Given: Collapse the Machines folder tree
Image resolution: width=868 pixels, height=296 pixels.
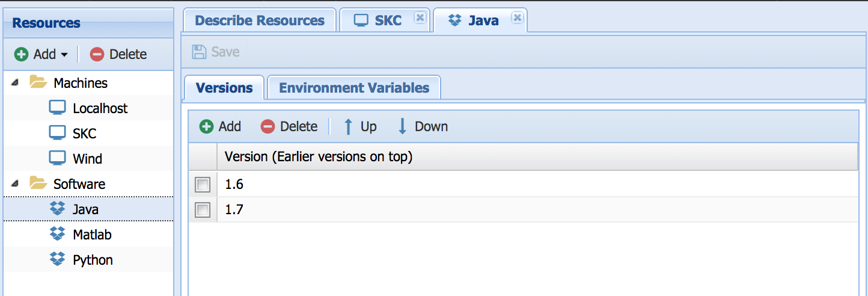Looking at the screenshot, I should coord(15,83).
